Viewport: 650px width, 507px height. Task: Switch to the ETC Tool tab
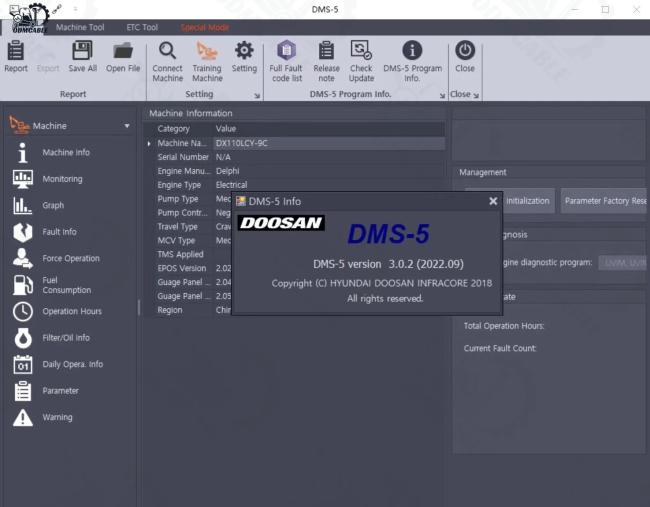click(141, 27)
